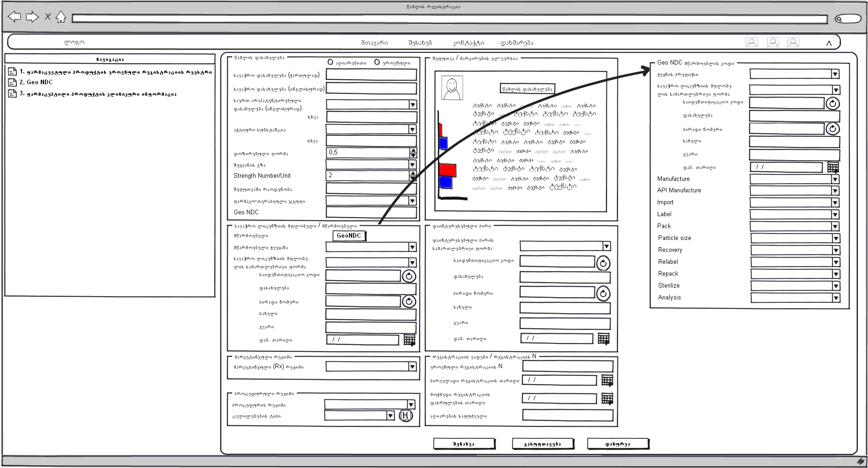The width and height of the screenshot is (868, 468).
Task: Click the browser search magnifier icon
Action: click(839, 19)
